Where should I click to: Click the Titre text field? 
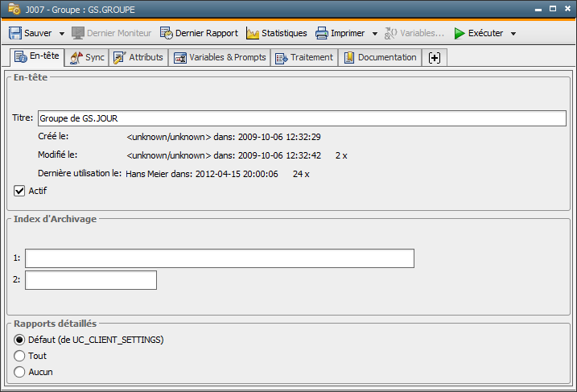pos(302,118)
